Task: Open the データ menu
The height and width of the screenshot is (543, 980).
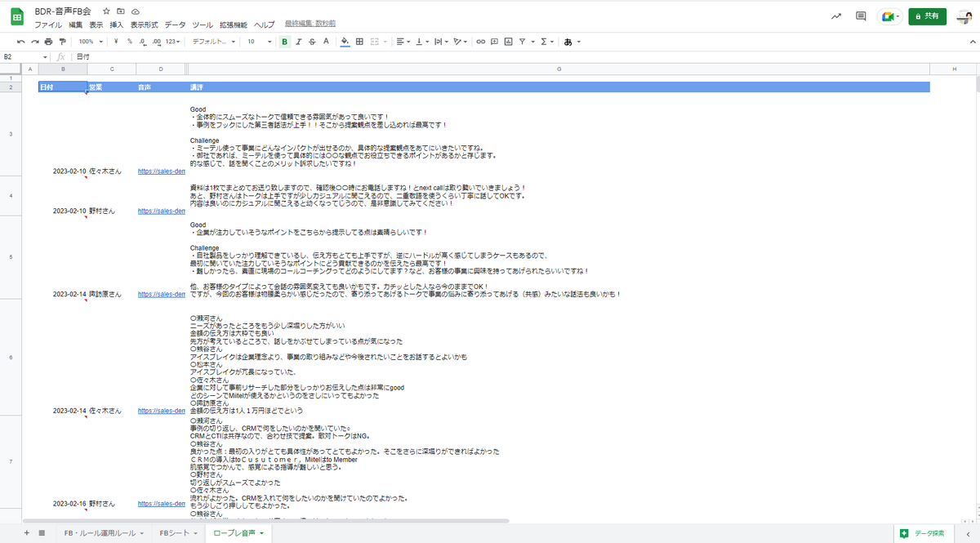Action: [x=176, y=25]
